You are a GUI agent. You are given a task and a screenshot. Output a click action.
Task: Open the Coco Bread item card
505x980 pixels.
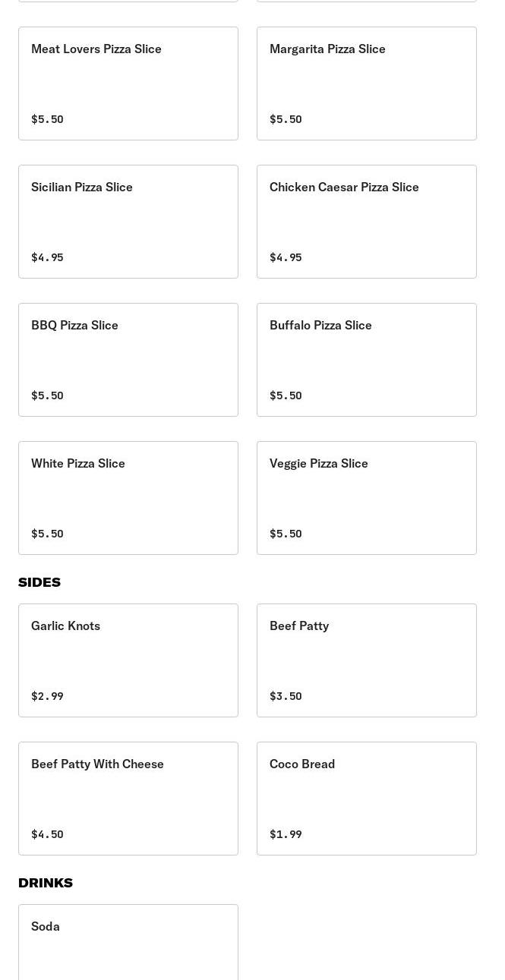point(366,799)
